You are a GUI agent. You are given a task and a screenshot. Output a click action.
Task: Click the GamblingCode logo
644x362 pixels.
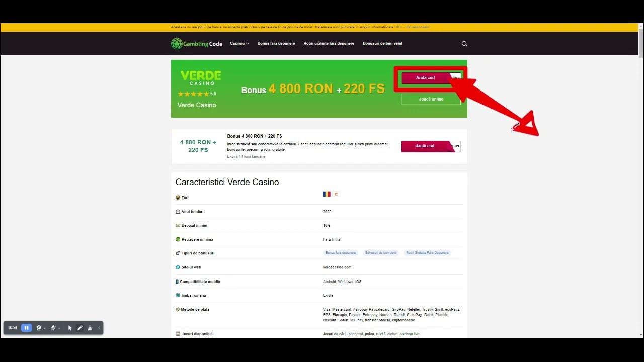[196, 43]
